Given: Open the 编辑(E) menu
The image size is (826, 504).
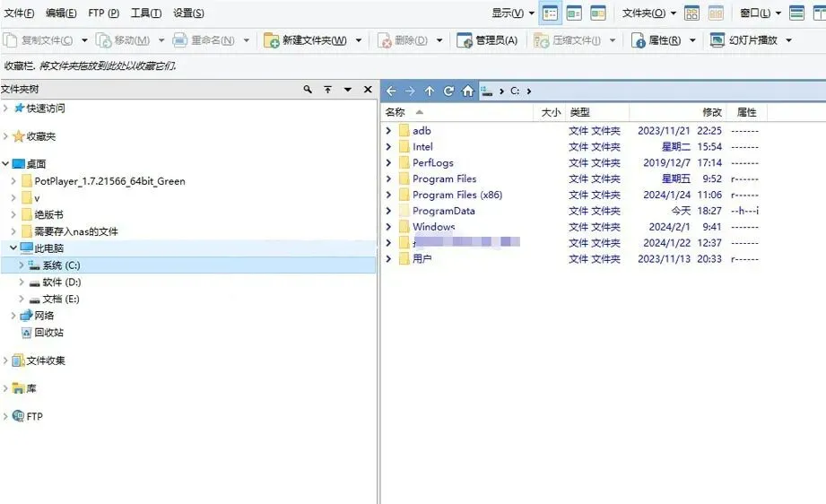Looking at the screenshot, I should coord(61,13).
